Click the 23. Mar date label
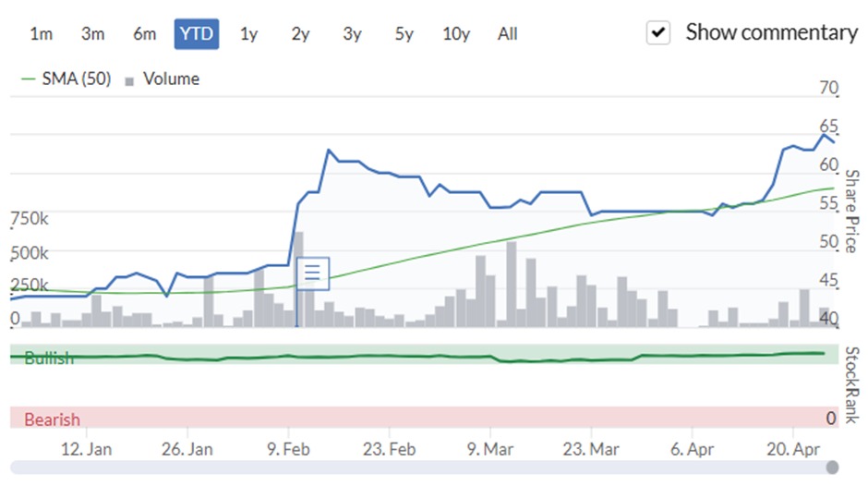Screen dimensions: 868x486 click(x=591, y=449)
